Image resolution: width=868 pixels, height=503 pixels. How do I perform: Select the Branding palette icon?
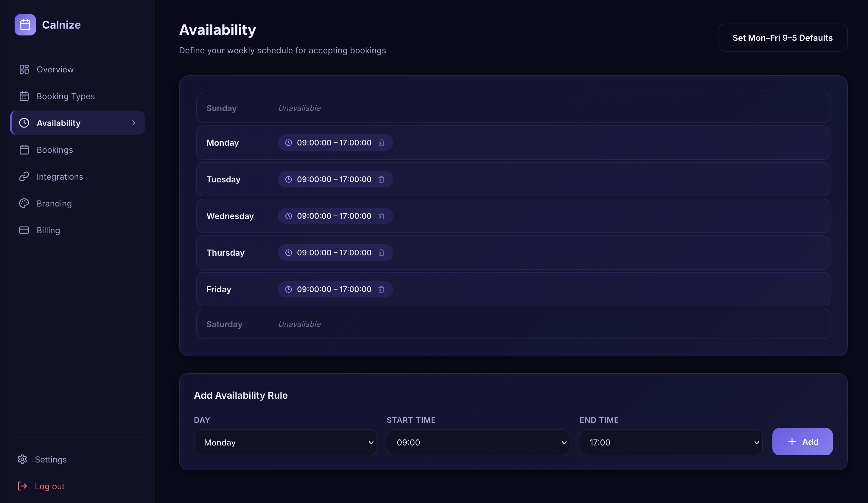coord(24,203)
